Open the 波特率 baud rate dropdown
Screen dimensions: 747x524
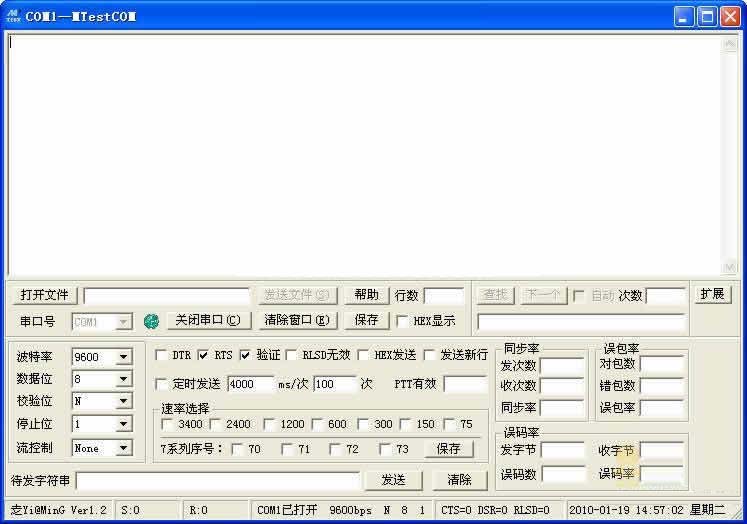pyautogui.click(x=124, y=357)
